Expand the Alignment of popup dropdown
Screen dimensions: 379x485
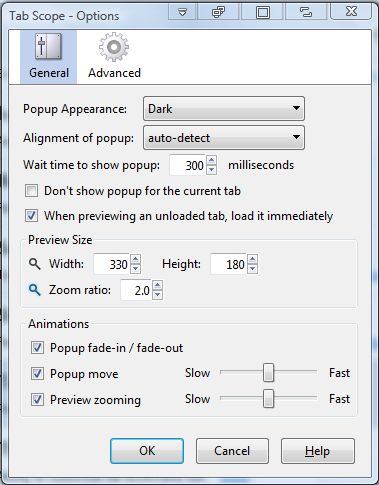tap(224, 138)
